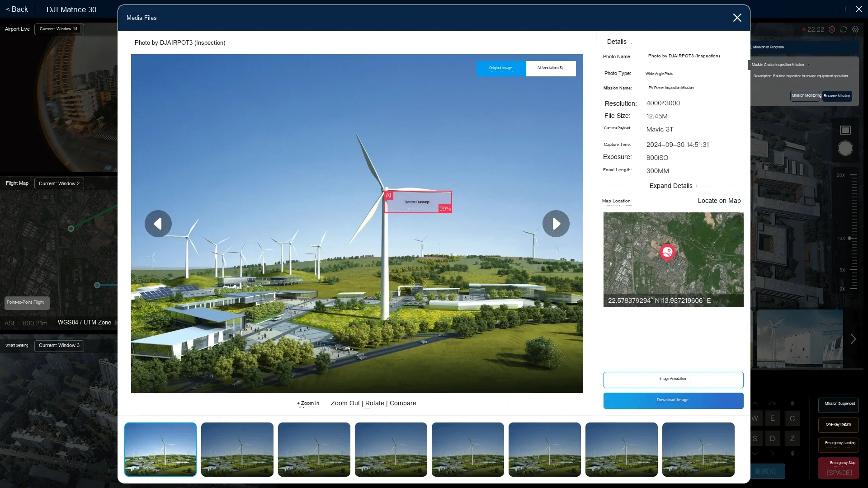Click Compare below the photo

pyautogui.click(x=403, y=403)
